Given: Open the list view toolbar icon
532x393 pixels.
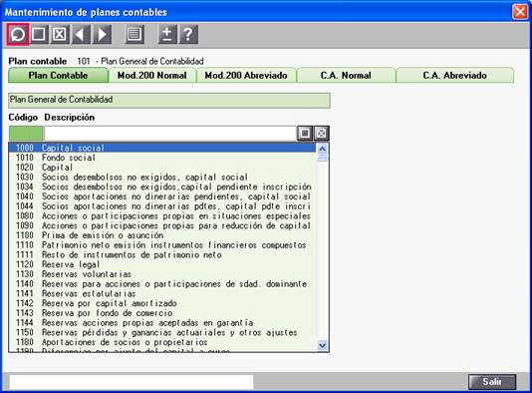Looking at the screenshot, I should coord(134,34).
